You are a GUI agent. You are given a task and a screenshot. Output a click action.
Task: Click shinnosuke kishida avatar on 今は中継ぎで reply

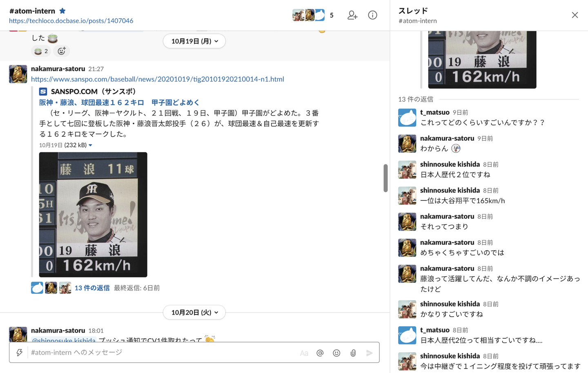click(x=407, y=362)
